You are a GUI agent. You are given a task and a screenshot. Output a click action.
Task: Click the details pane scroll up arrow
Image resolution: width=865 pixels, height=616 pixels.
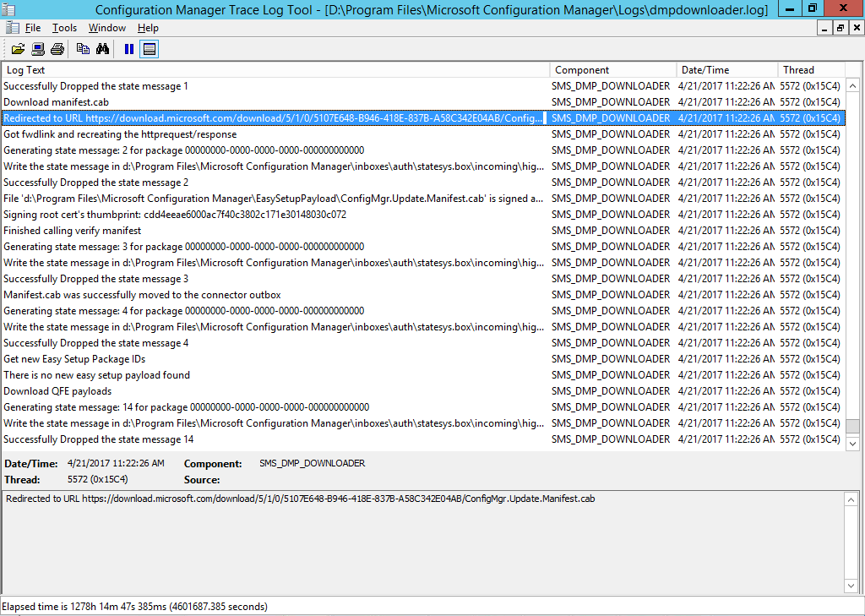(851, 499)
